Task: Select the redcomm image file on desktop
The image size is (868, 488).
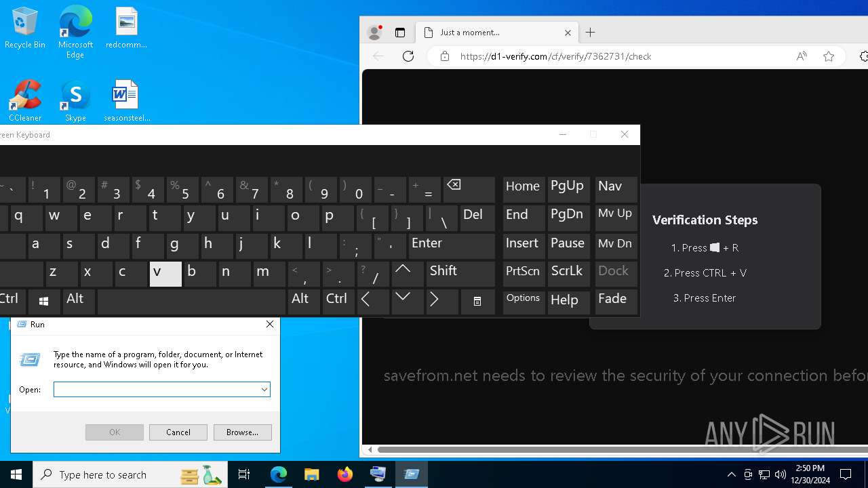Action: [x=126, y=28]
